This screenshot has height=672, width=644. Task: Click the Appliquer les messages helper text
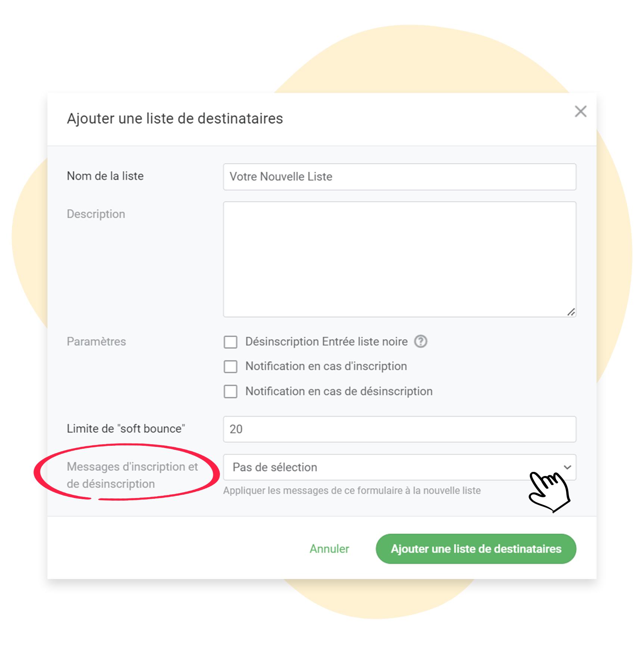(352, 490)
